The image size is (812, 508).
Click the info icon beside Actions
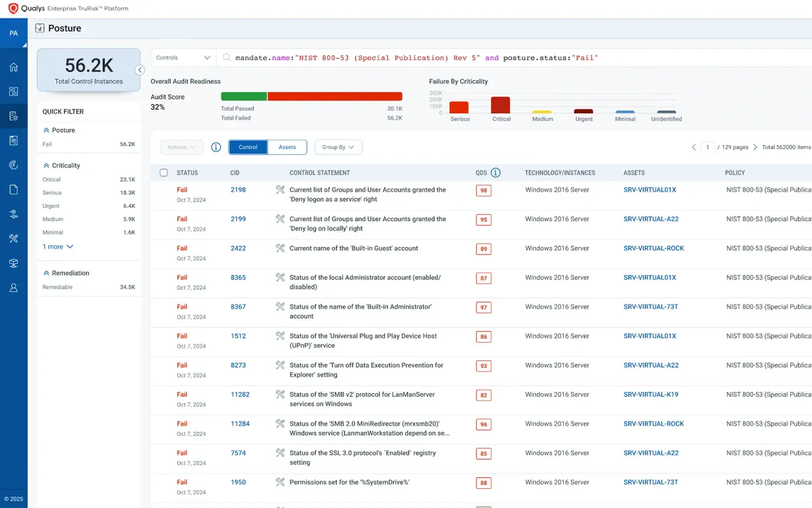click(x=216, y=147)
